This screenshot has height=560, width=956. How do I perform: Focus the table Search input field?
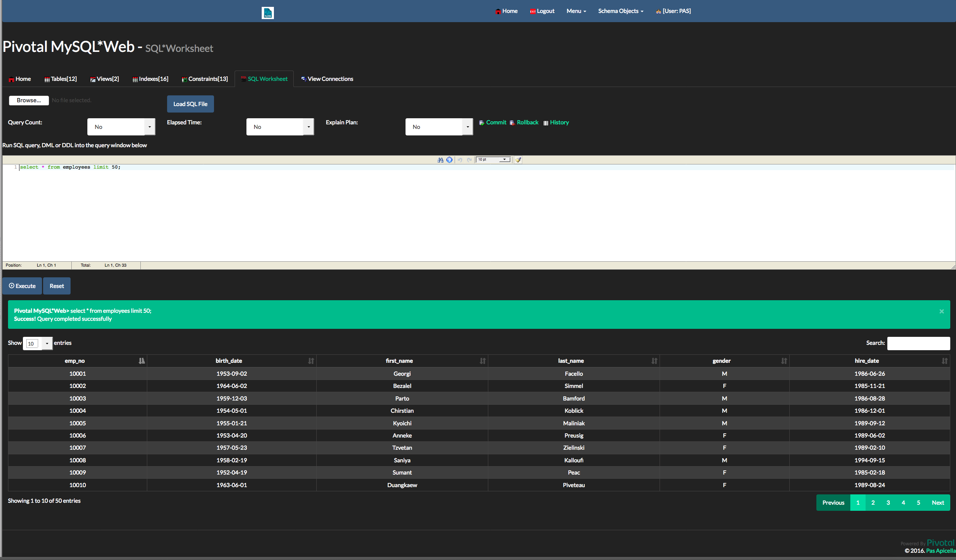pos(919,343)
